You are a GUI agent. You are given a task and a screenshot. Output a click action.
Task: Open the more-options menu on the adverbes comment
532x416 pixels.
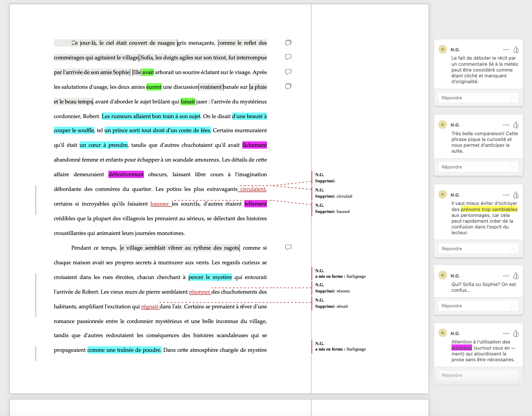click(505, 333)
